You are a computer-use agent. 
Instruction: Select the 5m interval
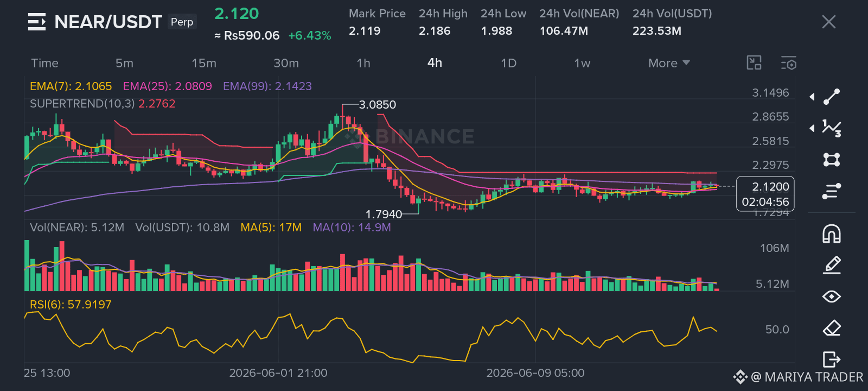click(124, 63)
